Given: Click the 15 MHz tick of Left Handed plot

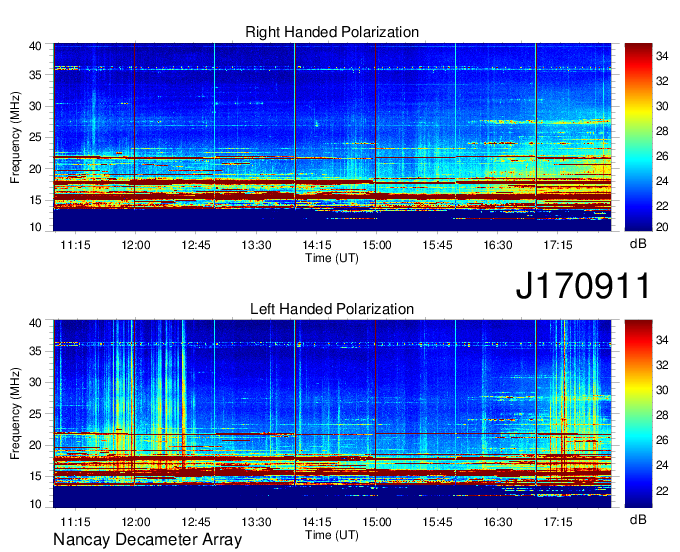Looking at the screenshot, I should click(36, 477).
